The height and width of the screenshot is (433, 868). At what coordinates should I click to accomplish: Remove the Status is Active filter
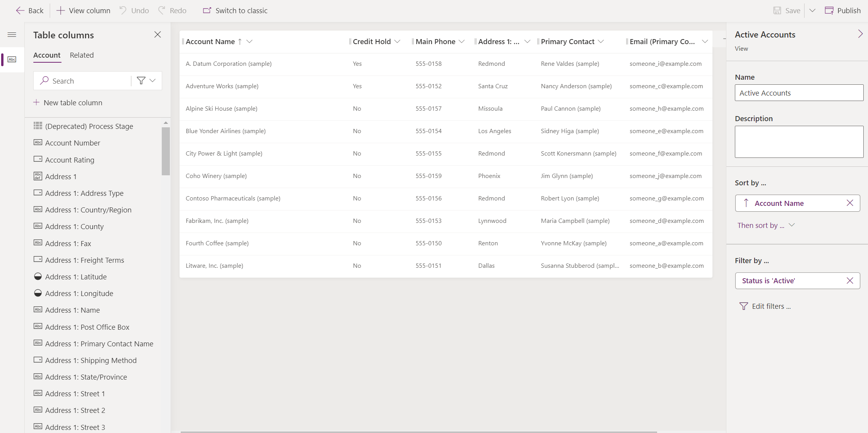pos(850,280)
